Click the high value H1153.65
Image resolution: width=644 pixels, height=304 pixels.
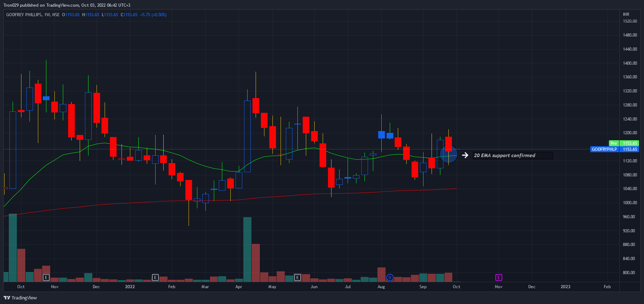(91, 15)
